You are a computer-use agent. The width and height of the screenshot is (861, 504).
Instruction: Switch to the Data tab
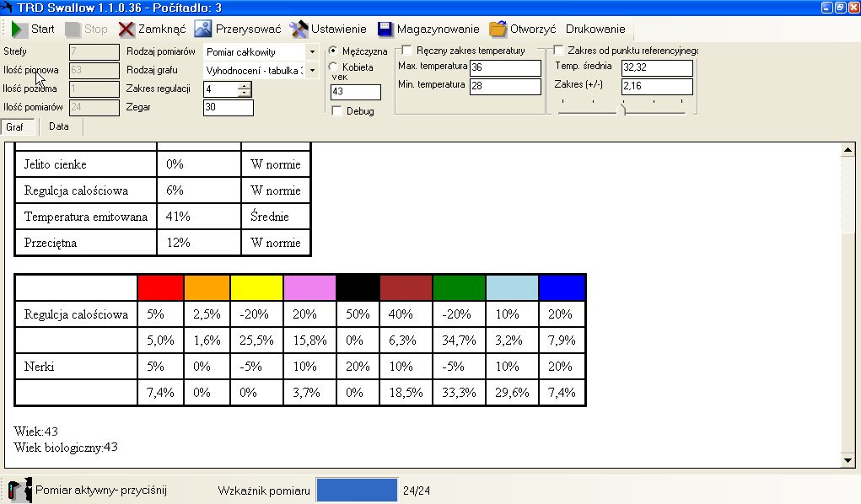coord(59,127)
